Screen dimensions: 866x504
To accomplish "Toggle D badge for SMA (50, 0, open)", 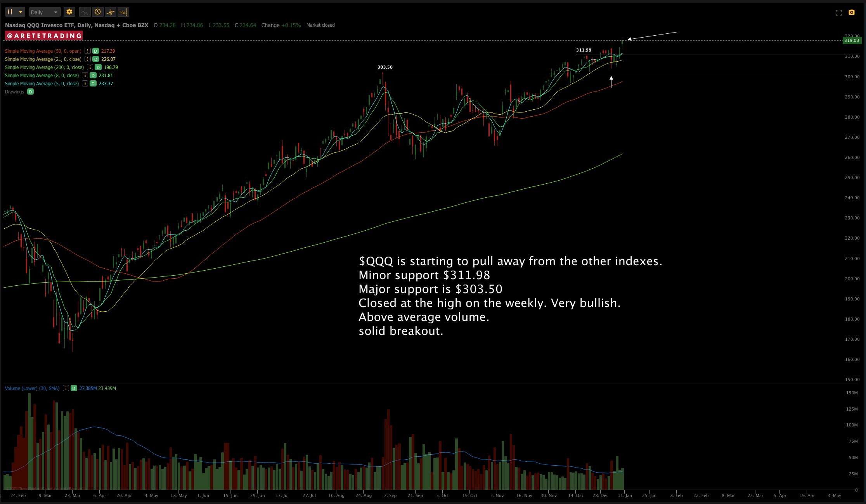I will [x=95, y=51].
